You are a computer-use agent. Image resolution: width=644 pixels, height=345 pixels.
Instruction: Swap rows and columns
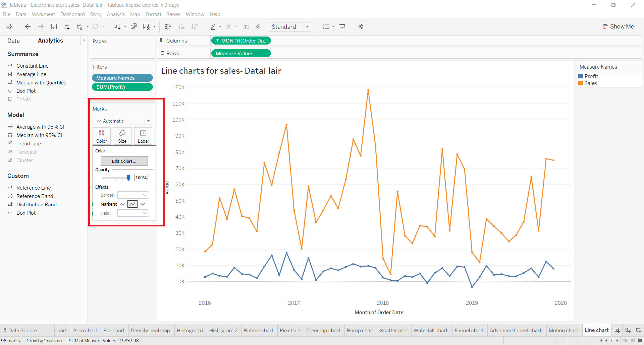(x=168, y=26)
